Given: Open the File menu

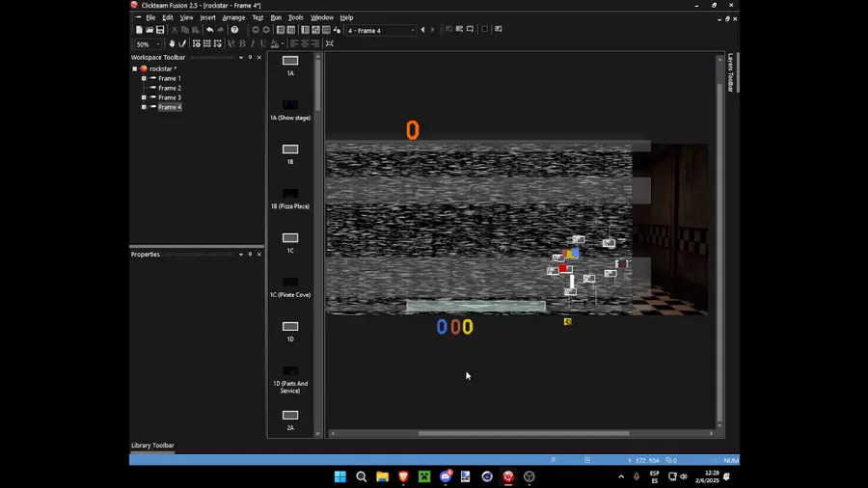Looking at the screenshot, I should tap(150, 17).
